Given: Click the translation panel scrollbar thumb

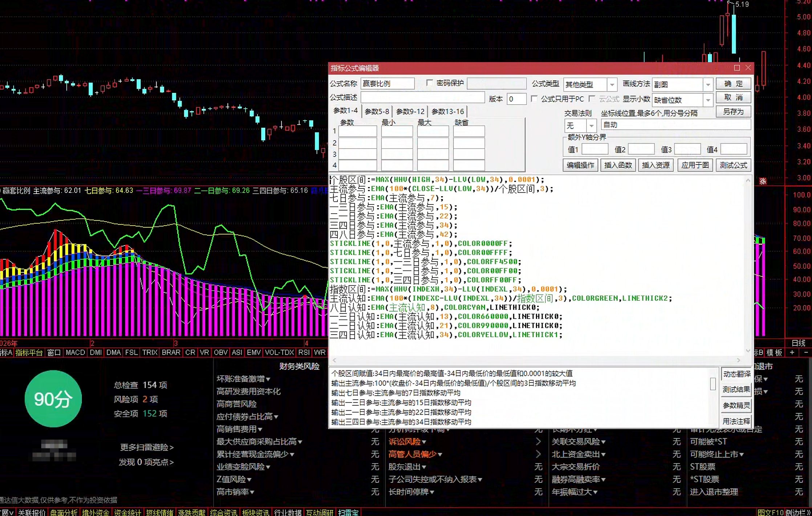Looking at the screenshot, I should [713, 384].
